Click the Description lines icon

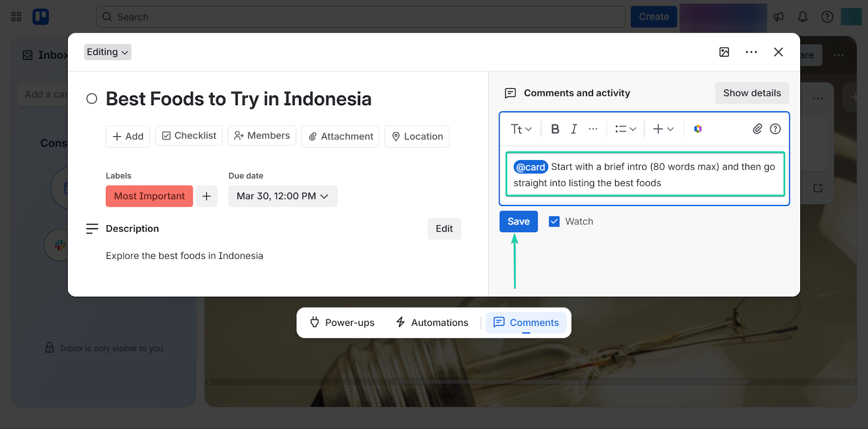point(92,229)
